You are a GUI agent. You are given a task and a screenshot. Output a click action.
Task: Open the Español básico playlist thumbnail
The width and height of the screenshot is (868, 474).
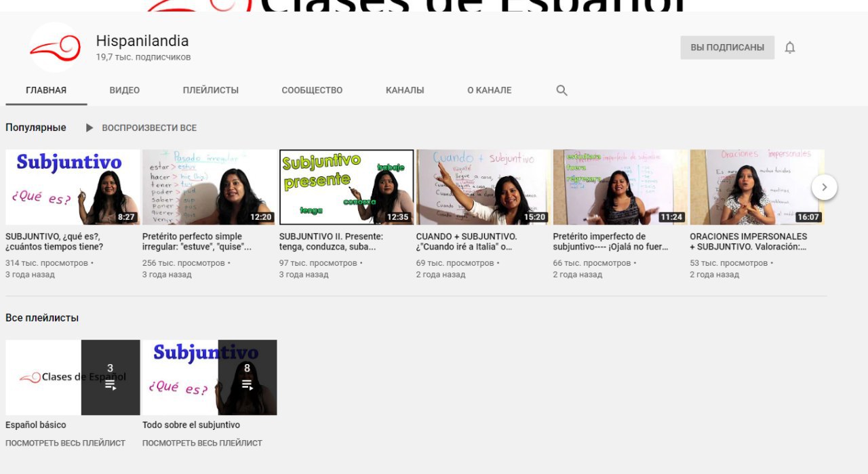pos(73,378)
